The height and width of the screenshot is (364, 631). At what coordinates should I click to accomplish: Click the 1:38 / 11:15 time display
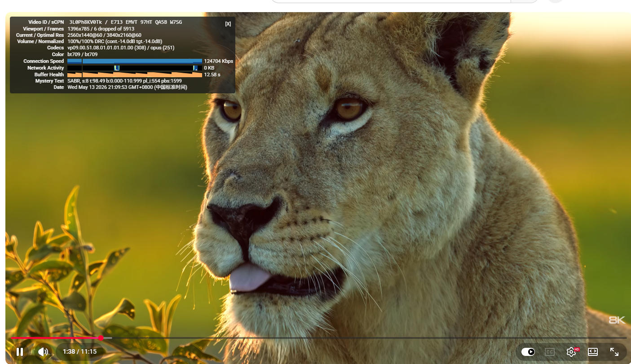tap(79, 352)
